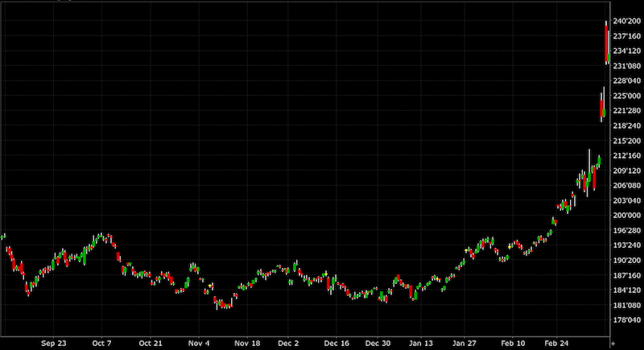Click the 200'000 price axis label

(x=627, y=215)
